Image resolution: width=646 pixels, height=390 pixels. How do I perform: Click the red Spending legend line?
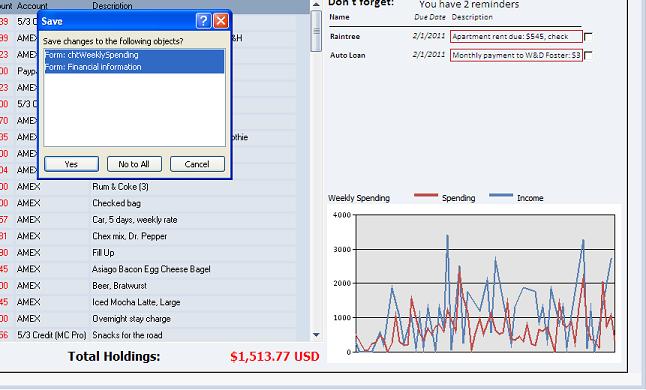426,195
